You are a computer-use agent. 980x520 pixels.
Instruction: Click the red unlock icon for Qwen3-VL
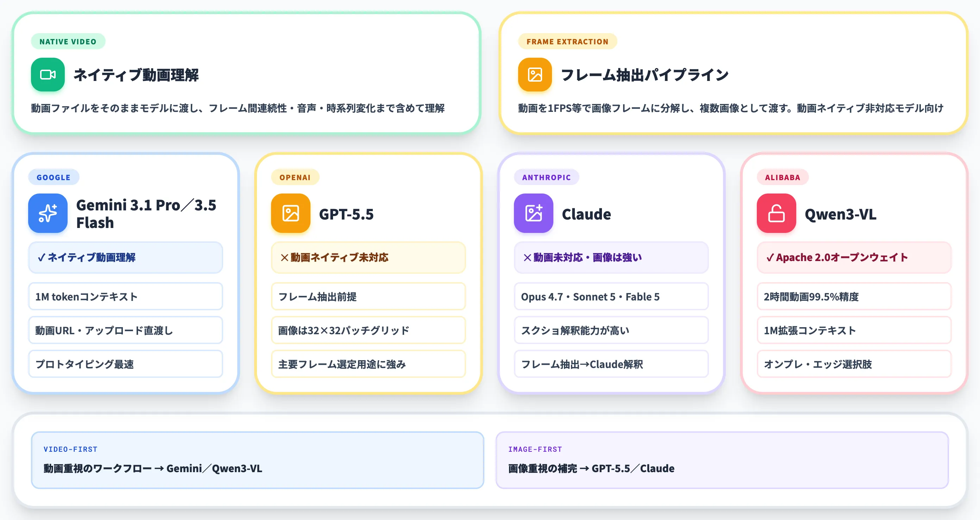[x=776, y=213]
